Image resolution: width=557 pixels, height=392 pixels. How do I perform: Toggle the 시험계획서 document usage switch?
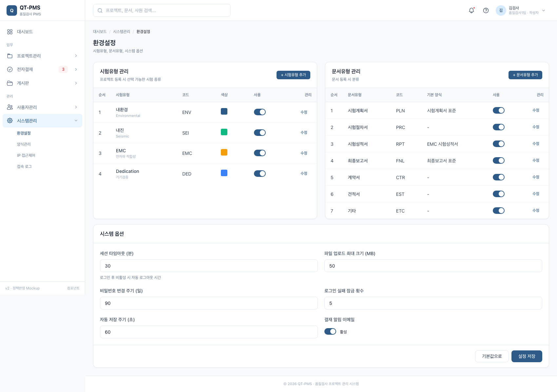(x=499, y=110)
